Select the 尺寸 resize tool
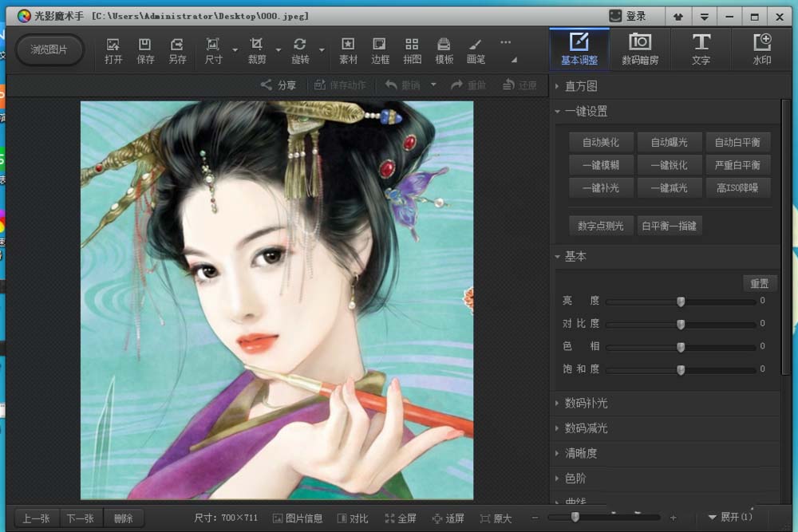The width and height of the screenshot is (798, 532). pyautogui.click(x=213, y=50)
